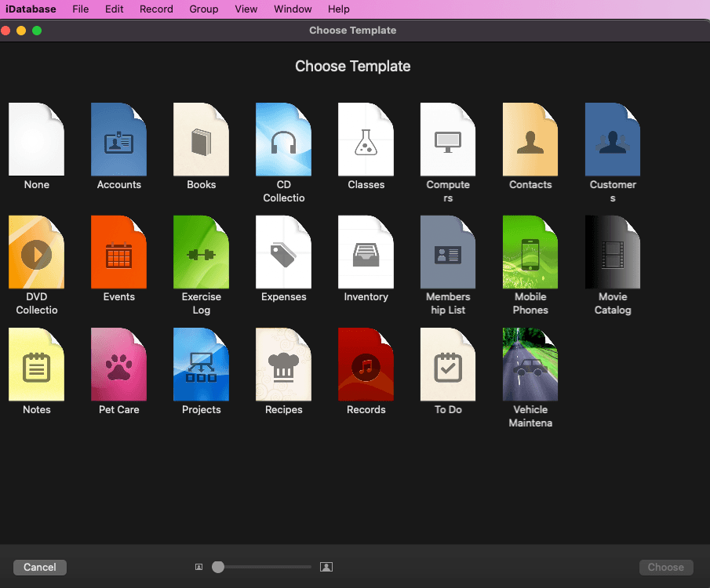
Task: Choose the Inventory tray template
Action: [x=366, y=252]
